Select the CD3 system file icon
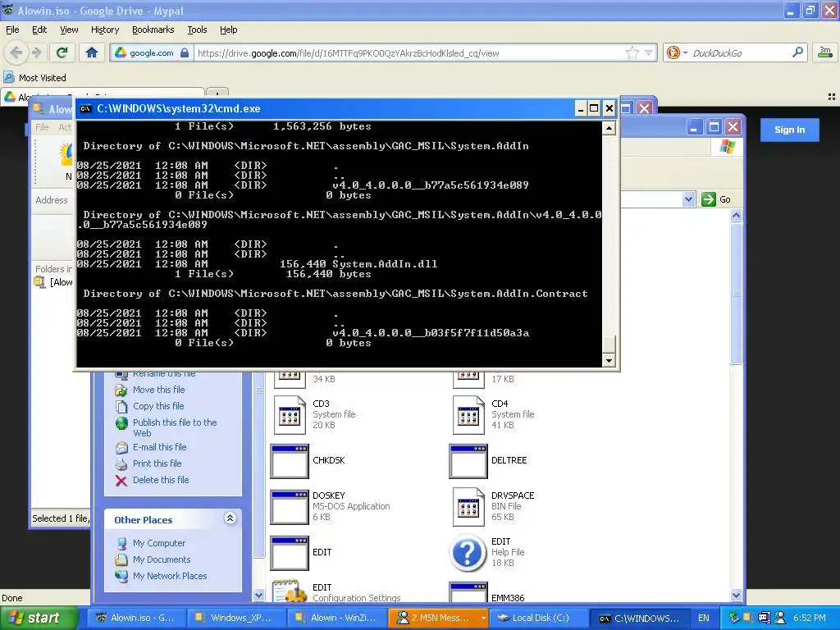Viewport: 840px width, 630px height. click(x=290, y=414)
